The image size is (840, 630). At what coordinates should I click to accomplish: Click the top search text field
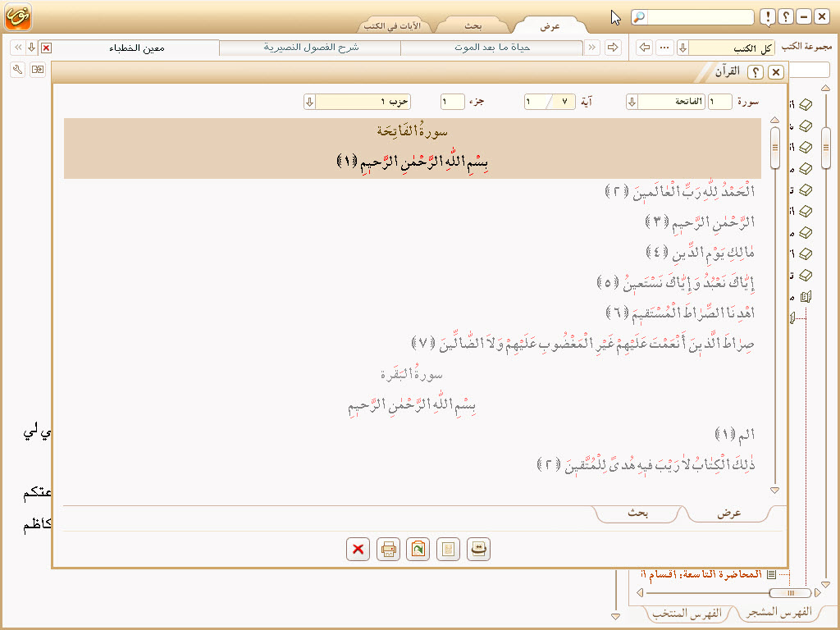click(x=701, y=17)
